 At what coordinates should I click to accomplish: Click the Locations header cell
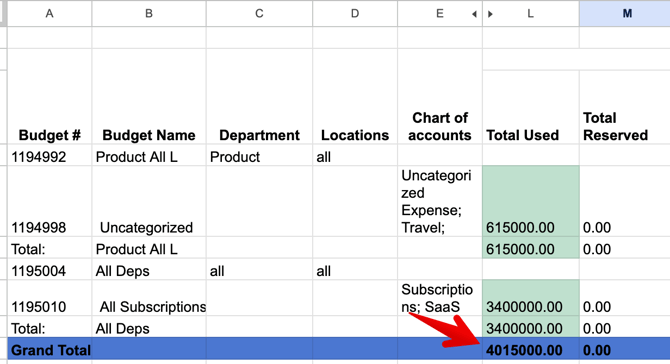pos(355,96)
